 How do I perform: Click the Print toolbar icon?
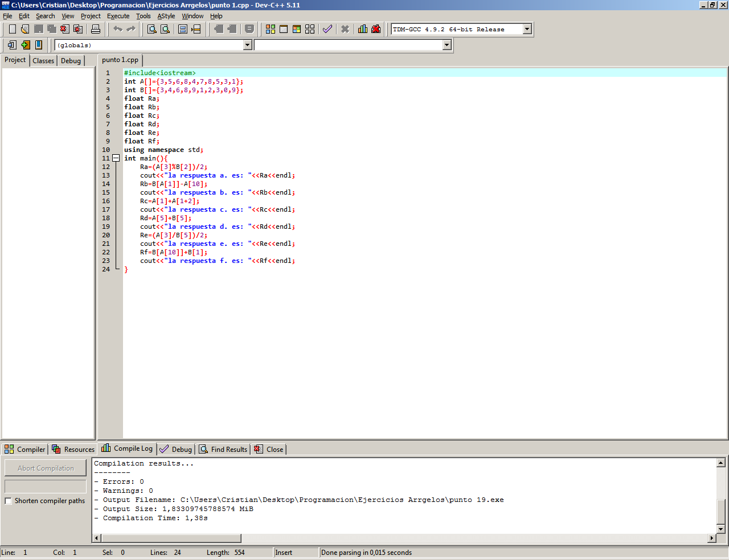click(96, 29)
